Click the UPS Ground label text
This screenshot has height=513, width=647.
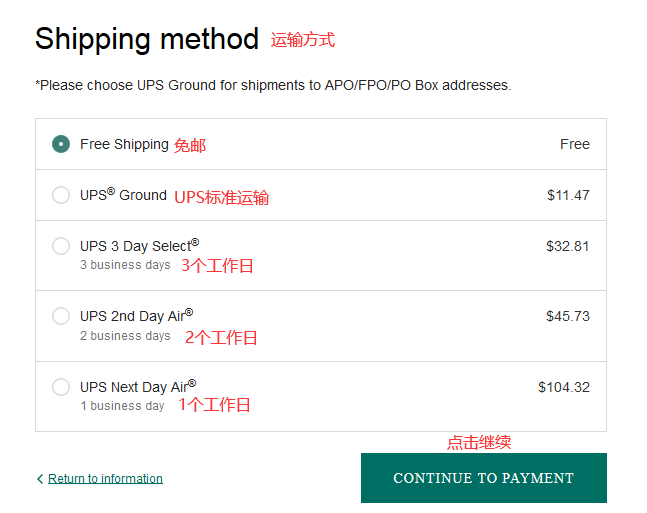(123, 195)
